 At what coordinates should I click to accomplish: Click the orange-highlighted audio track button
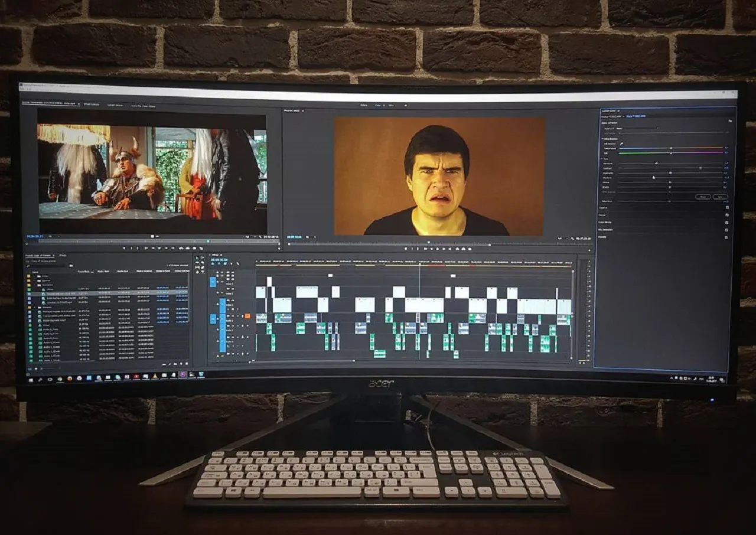click(247, 316)
